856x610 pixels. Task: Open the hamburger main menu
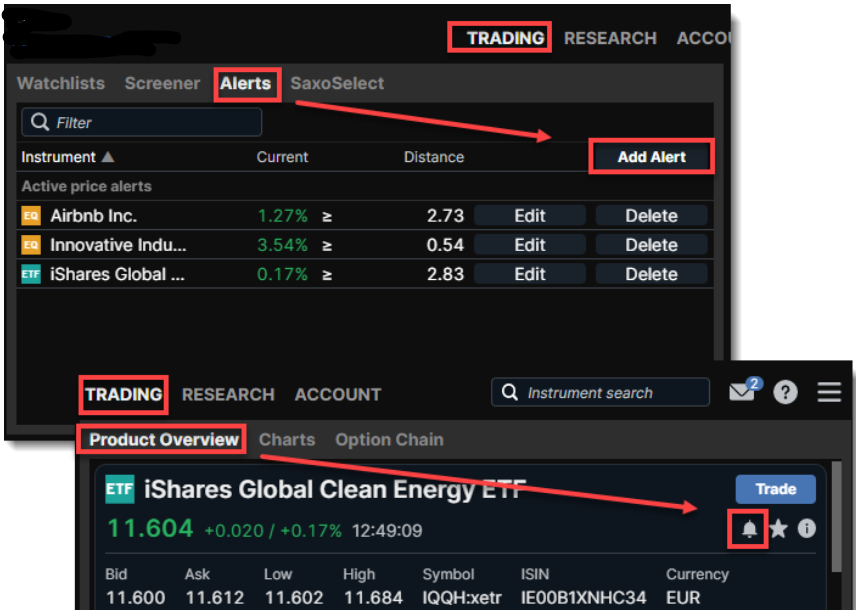tap(828, 392)
